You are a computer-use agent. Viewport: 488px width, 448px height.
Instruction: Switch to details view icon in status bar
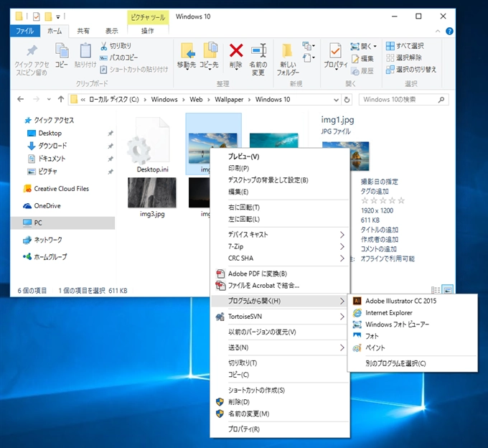coord(436,290)
